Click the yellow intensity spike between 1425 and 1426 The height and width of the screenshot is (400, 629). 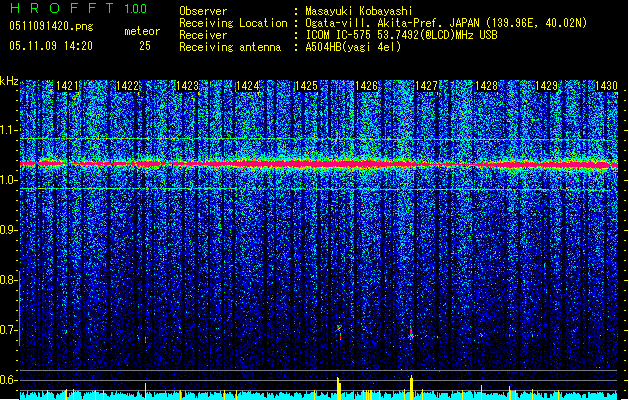[x=339, y=388]
